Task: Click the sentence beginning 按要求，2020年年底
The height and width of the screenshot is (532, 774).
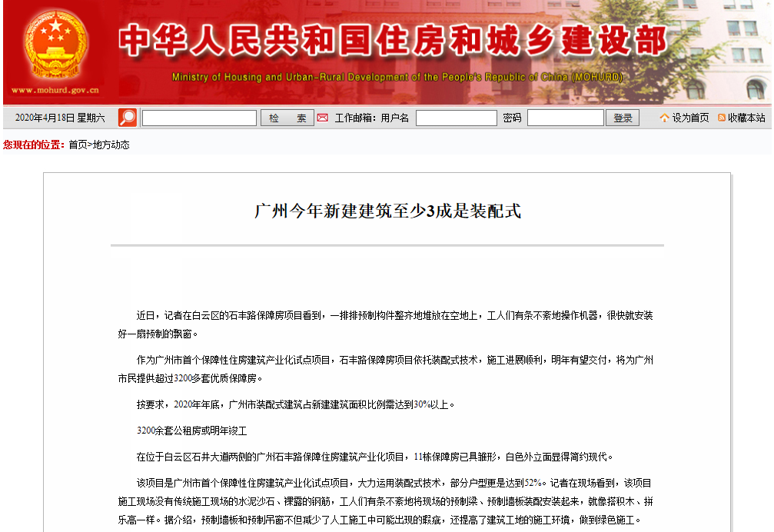Action: point(295,404)
